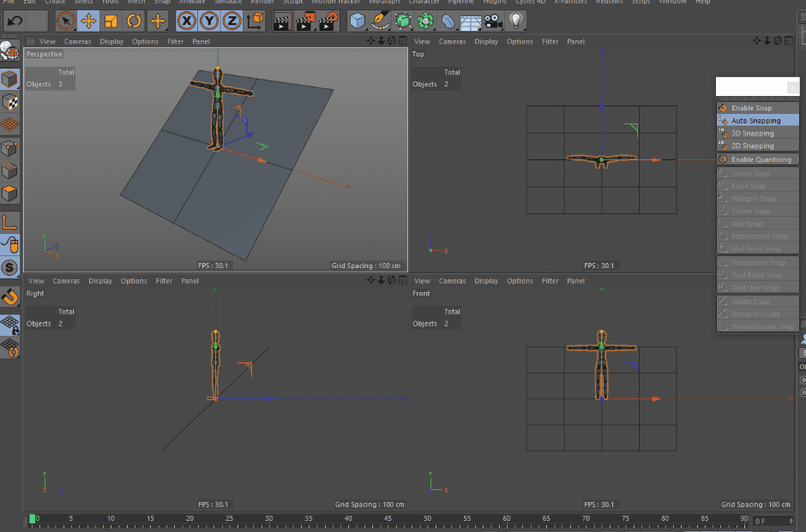
Task: Activate the Scale tool
Action: 111,21
